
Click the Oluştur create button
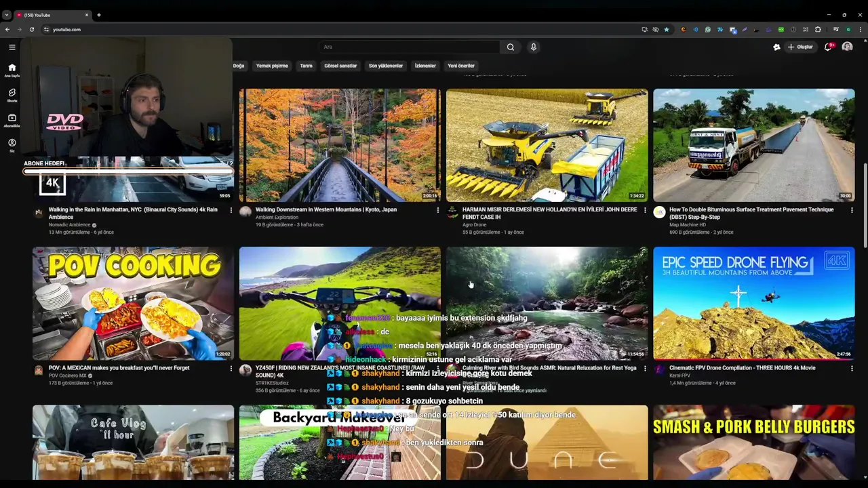(800, 47)
